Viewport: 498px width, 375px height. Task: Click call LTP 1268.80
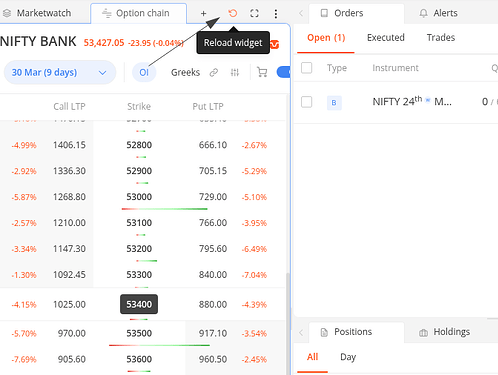[69, 197]
